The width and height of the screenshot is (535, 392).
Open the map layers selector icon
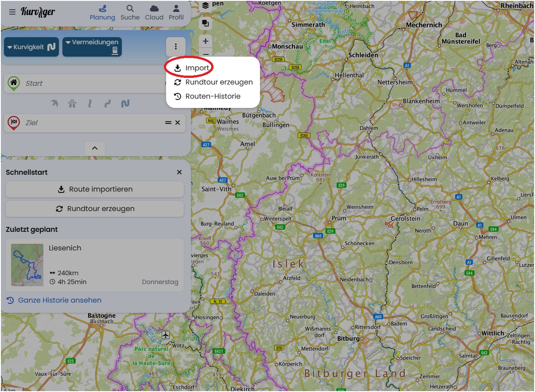[x=205, y=6]
